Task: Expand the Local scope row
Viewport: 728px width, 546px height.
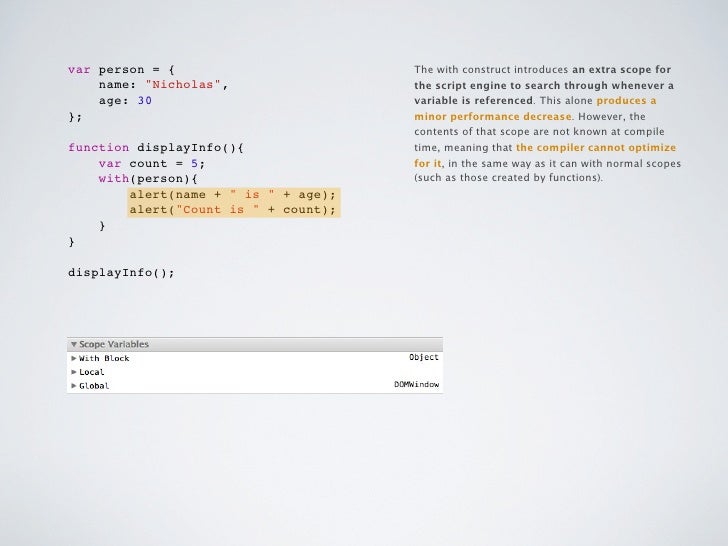Action: (x=73, y=372)
